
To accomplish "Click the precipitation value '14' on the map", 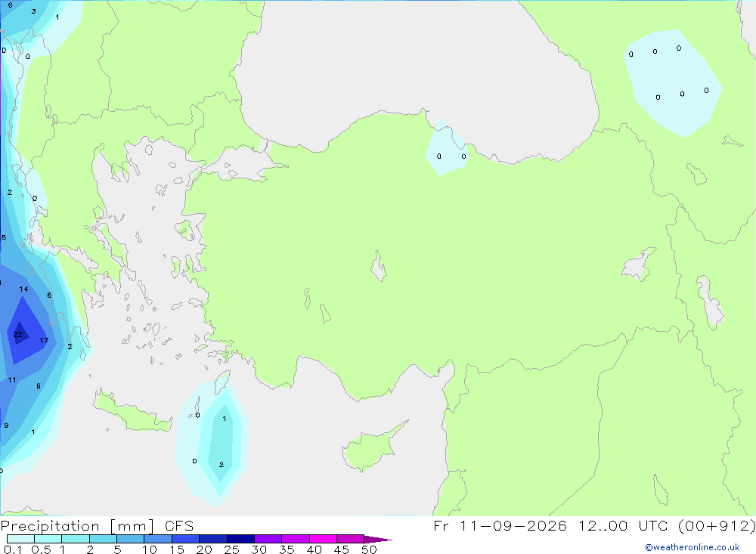I will pos(23,289).
